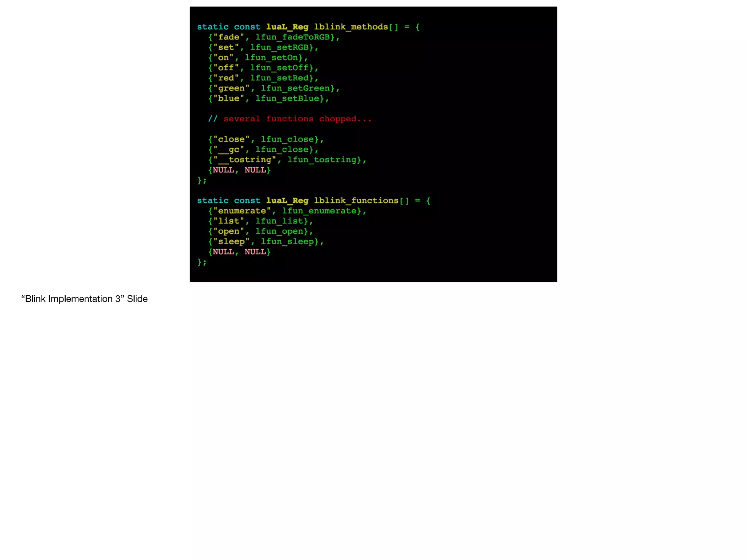Click the lblink_functions[] declaration line

click(314, 201)
